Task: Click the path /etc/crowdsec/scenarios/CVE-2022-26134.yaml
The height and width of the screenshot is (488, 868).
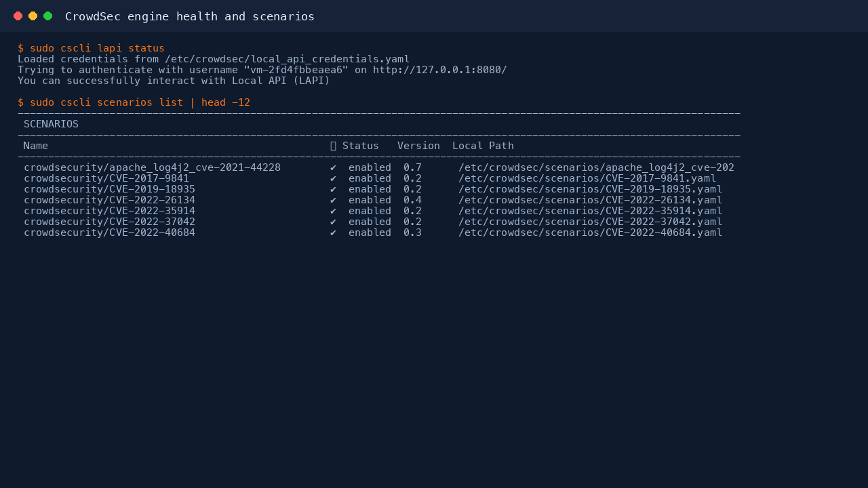Action: pos(590,200)
